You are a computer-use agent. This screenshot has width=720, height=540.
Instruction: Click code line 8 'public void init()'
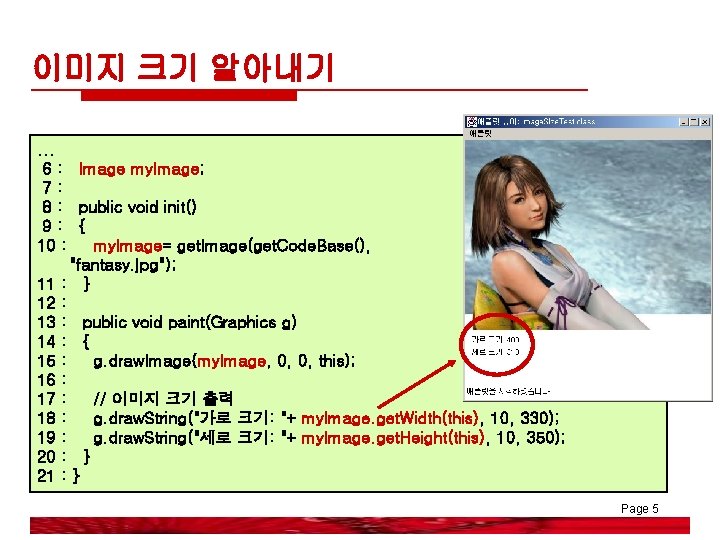tap(137, 207)
